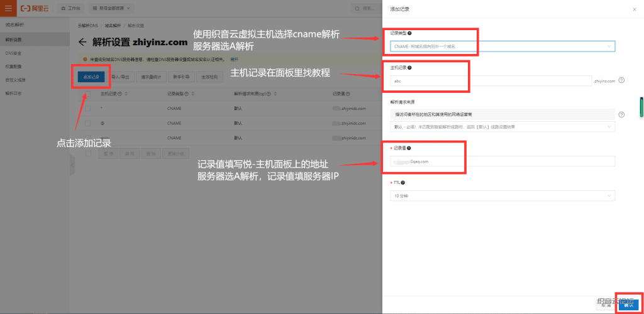The image size is (644, 314).
Task: Tick the checkbox for the * record row
Action: tap(88, 109)
